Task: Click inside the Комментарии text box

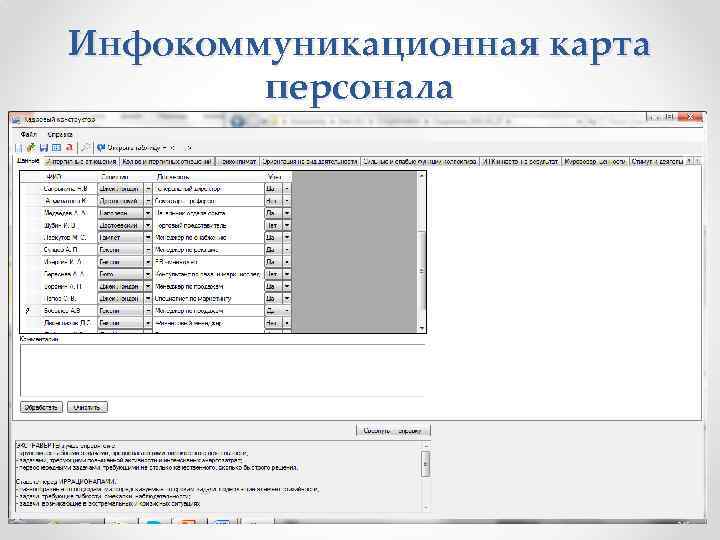Action: [222, 370]
